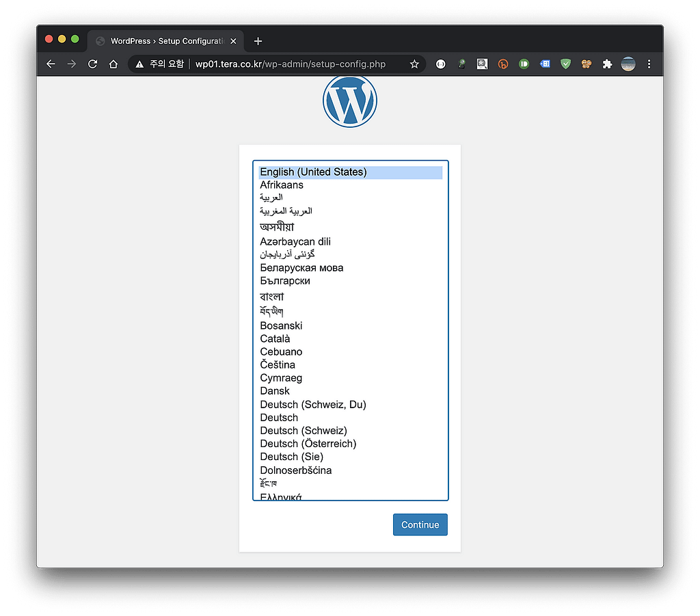Screen dimensions: 700x616
Task: Select Deutsch (Österreich) language option
Action: [351, 444]
